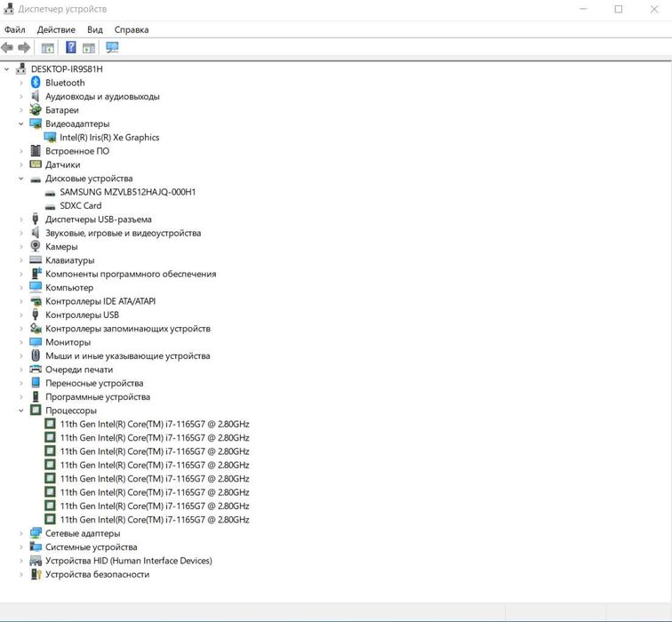Click the Device Manager title bar icon

[9, 9]
